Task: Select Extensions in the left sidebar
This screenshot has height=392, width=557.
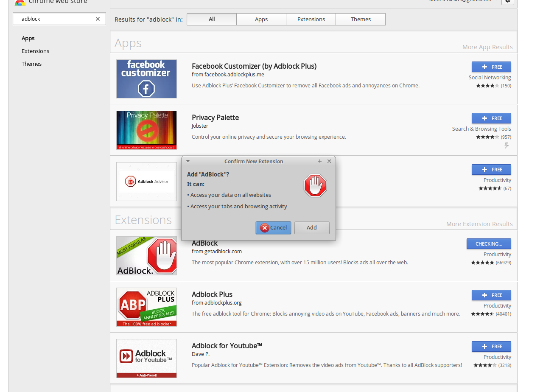Action: coord(35,51)
